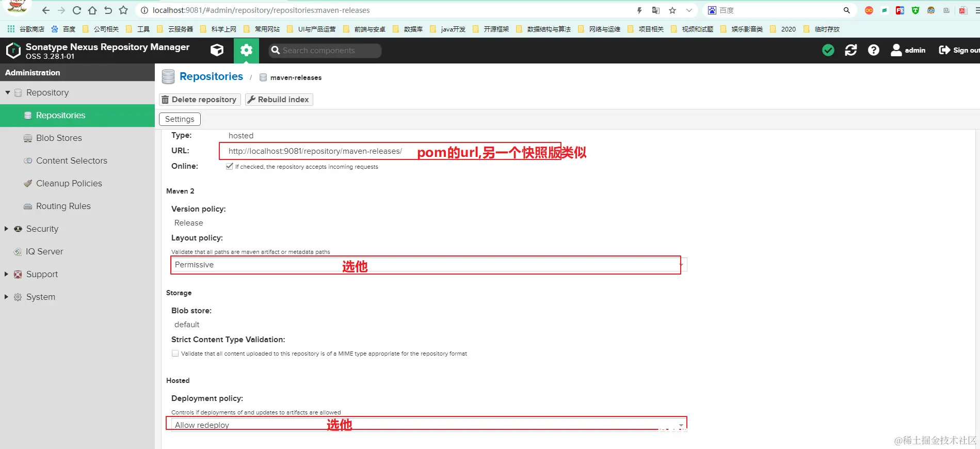
Task: Open the browser home page
Action: [x=92, y=10]
